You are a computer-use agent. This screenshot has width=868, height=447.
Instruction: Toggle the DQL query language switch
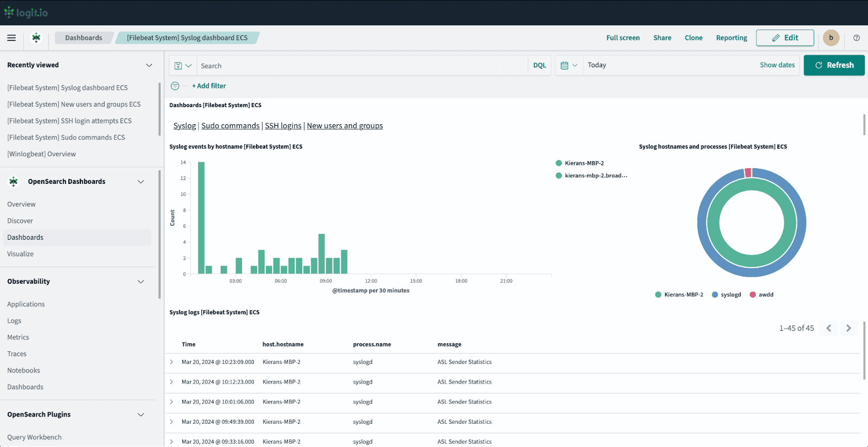tap(539, 66)
